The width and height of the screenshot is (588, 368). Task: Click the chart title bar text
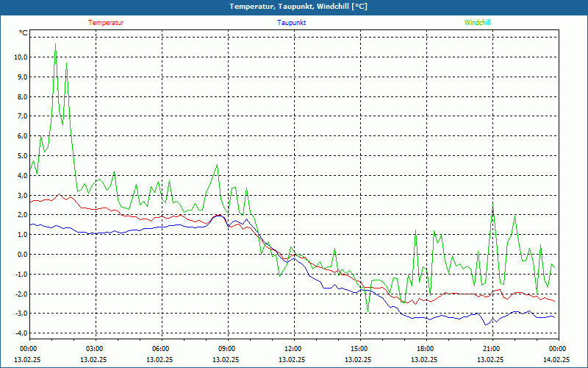tap(298, 7)
